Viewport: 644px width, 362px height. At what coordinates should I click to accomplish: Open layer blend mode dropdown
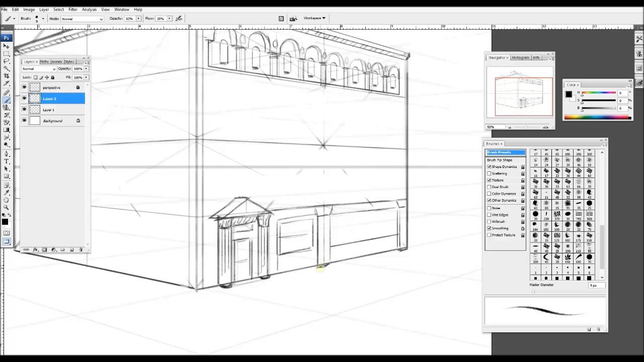coord(39,69)
